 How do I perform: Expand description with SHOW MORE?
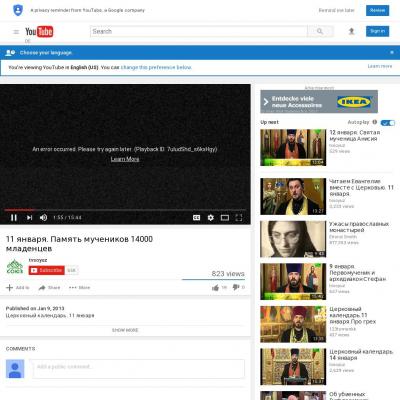point(125,330)
